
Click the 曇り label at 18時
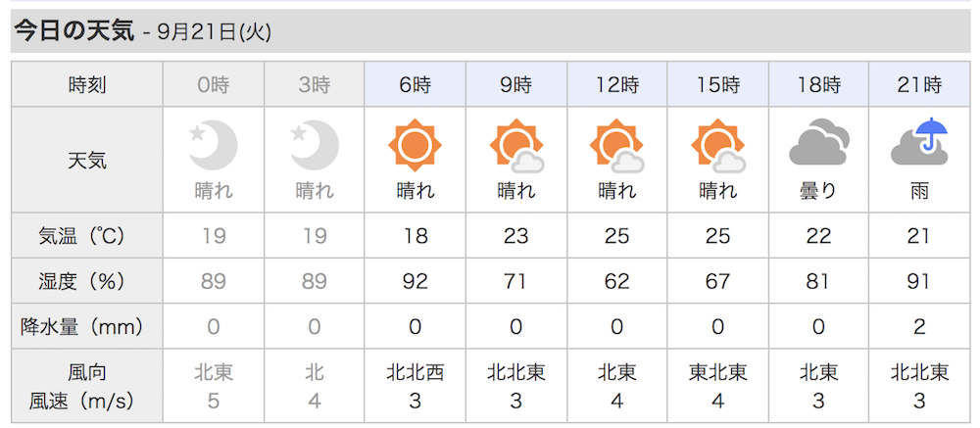point(818,191)
